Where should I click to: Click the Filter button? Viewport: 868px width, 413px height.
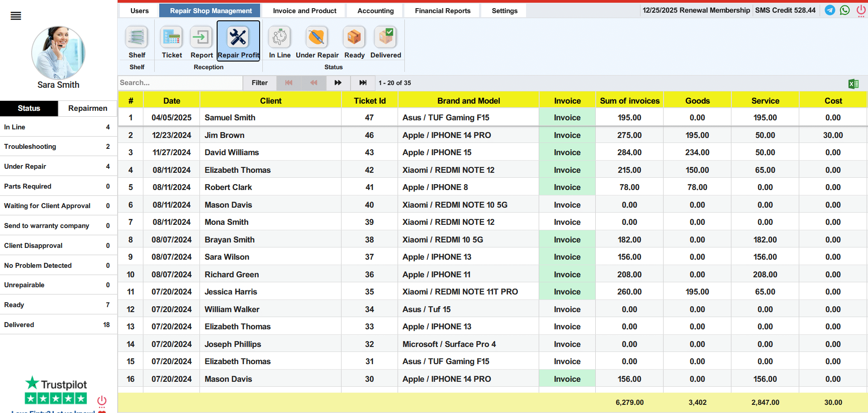260,83
